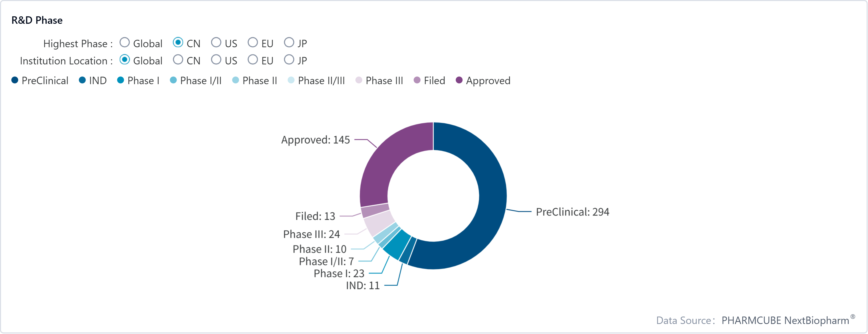Click the PHARMCUBE NextBiopharm data source text
This screenshot has width=868, height=334.
(x=785, y=320)
